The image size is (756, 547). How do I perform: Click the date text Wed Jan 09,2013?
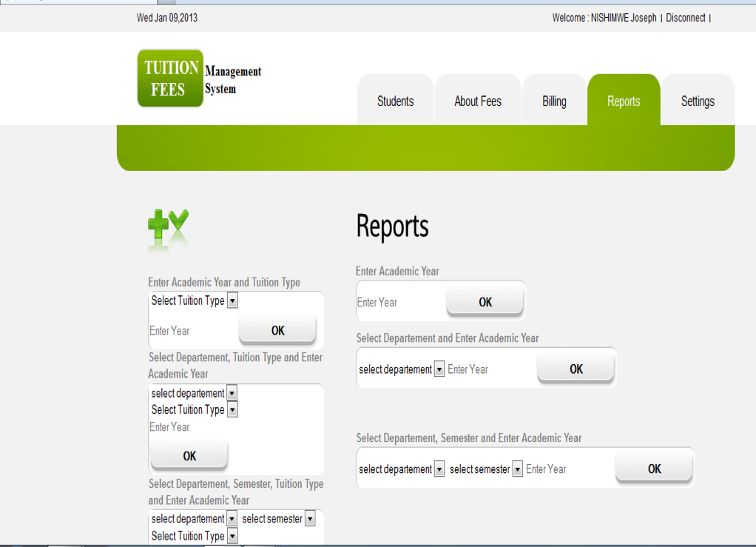(167, 18)
